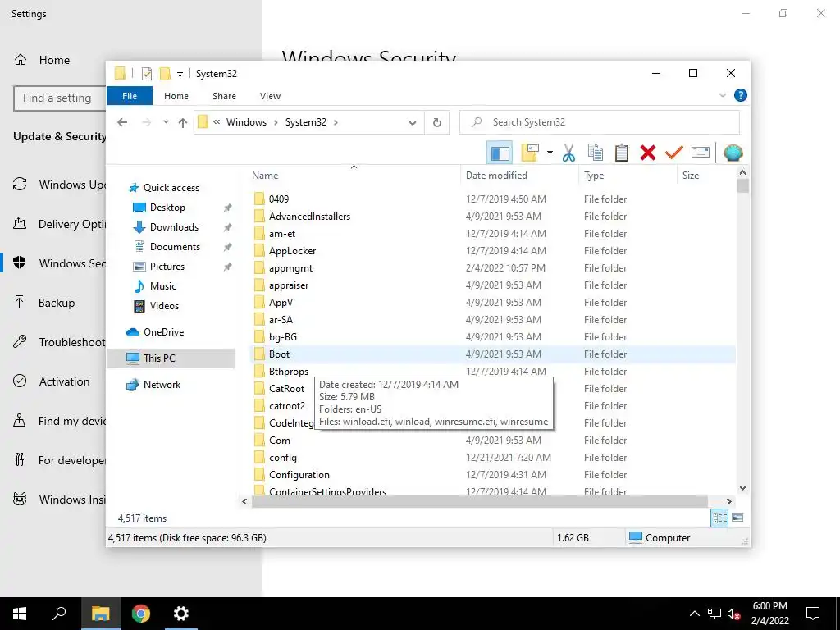Screen dimensions: 840x630
Task: Click the horizontal scrollbar right arrow
Action: [728, 501]
